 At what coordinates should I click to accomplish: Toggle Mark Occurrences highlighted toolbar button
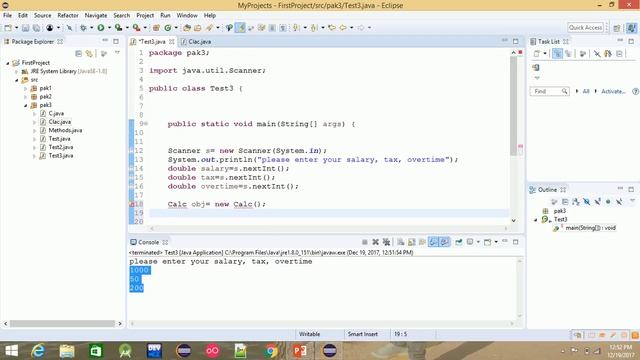tap(240, 28)
